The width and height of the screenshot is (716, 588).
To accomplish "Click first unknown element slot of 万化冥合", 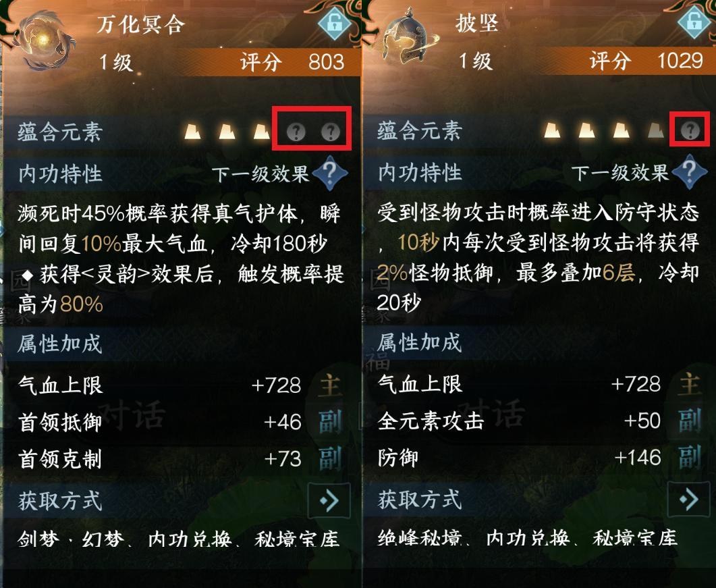I will pyautogui.click(x=296, y=132).
